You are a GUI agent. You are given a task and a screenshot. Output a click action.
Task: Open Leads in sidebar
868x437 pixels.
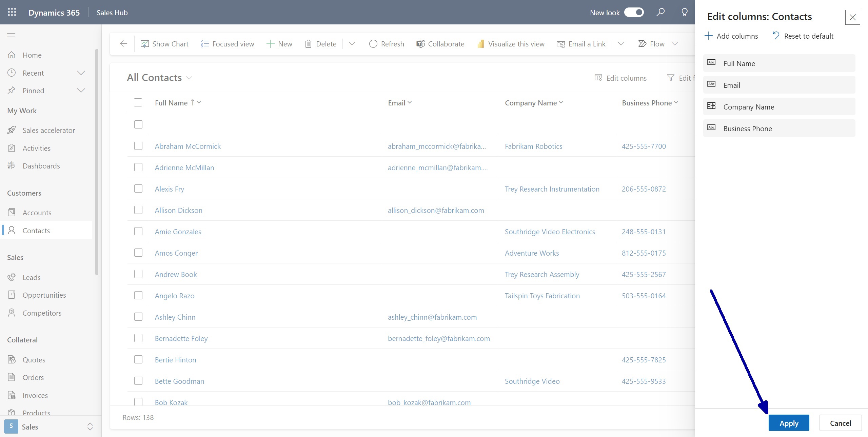click(46, 277)
